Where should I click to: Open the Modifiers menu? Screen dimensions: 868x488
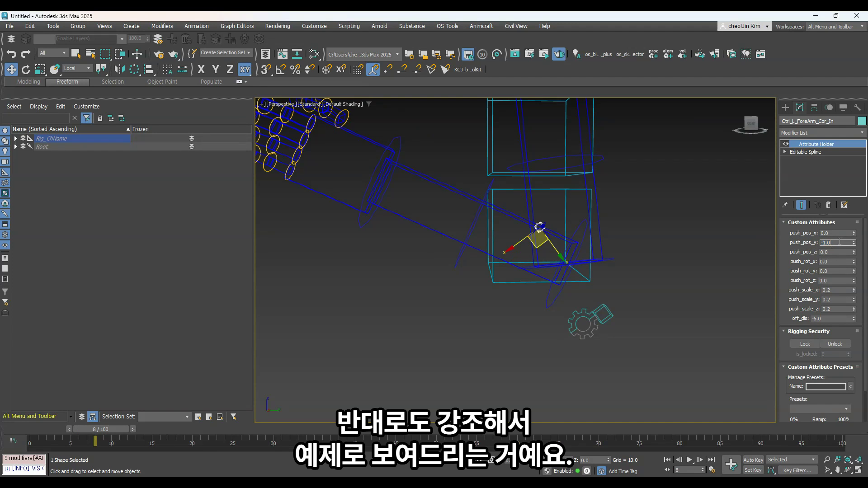(x=162, y=26)
